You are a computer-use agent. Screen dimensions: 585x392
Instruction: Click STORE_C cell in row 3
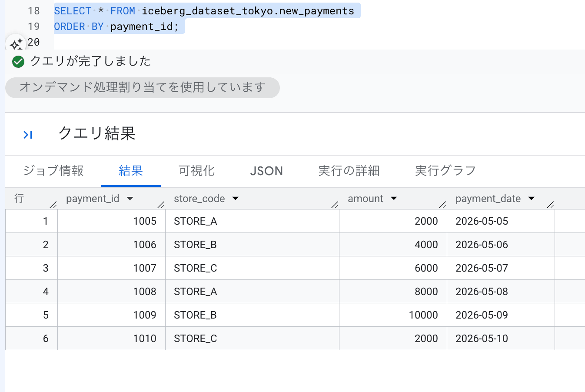click(252, 268)
